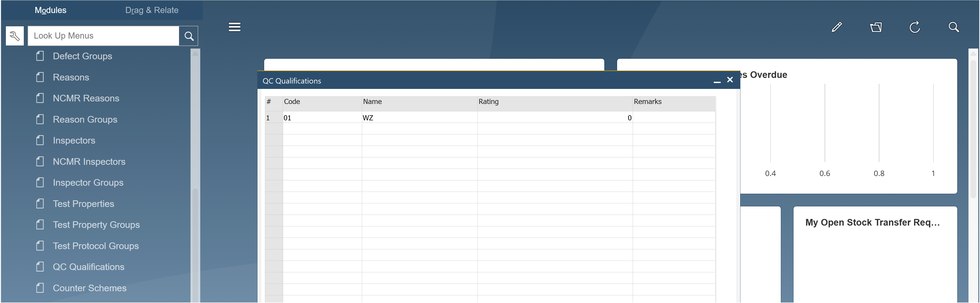Click the document icon beside Inspector Groups
This screenshot has height=303, width=980.
pos(40,183)
